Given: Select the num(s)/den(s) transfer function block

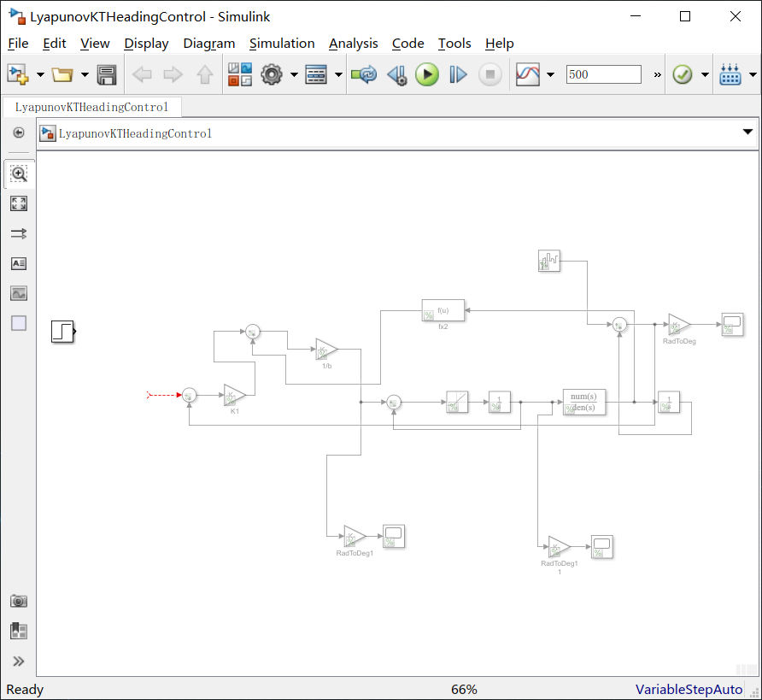Looking at the screenshot, I should [x=584, y=402].
